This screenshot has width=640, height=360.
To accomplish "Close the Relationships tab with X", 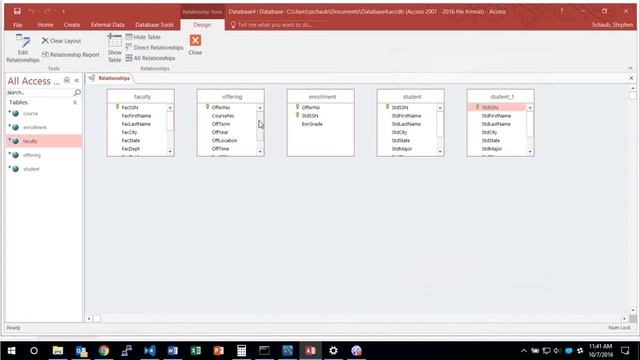I will pos(631,78).
